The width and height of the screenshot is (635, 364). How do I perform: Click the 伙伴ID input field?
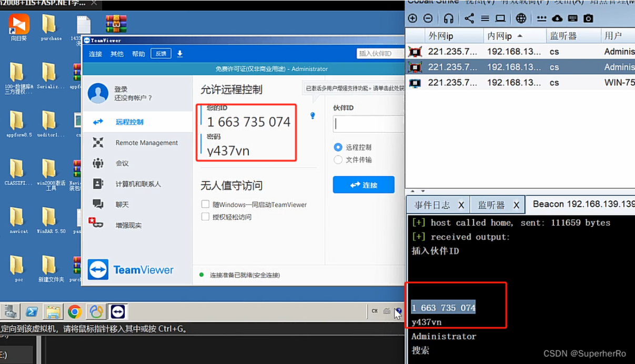[x=368, y=124]
